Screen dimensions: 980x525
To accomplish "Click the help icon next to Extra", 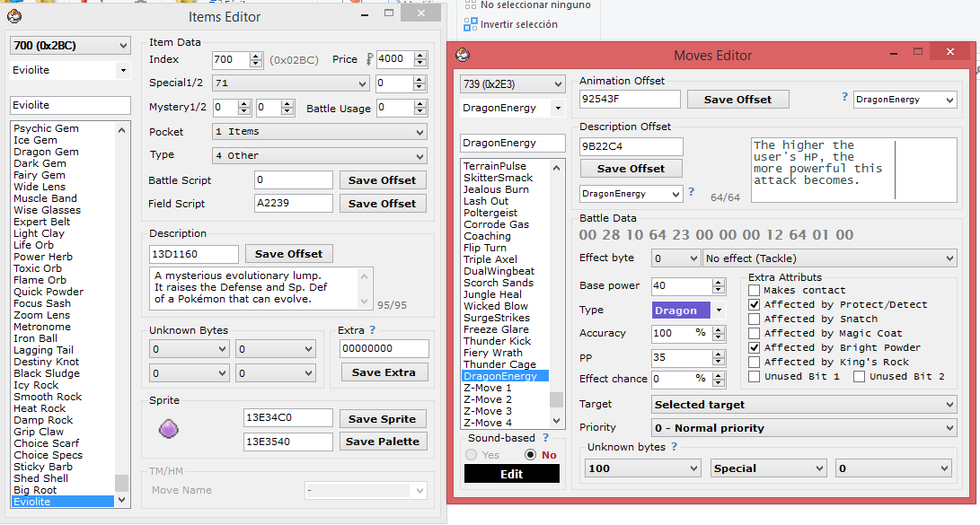I will [x=372, y=330].
